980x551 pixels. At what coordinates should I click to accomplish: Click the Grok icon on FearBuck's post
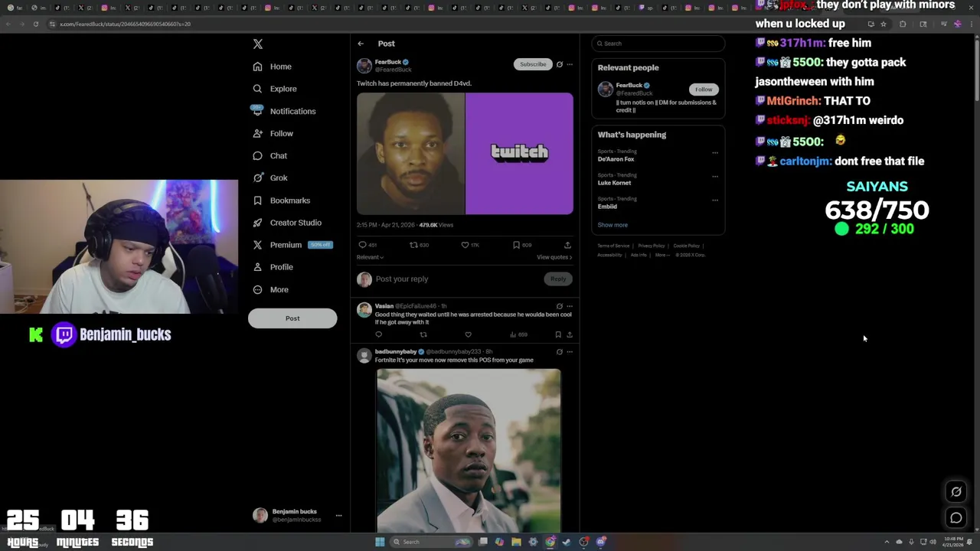click(560, 64)
